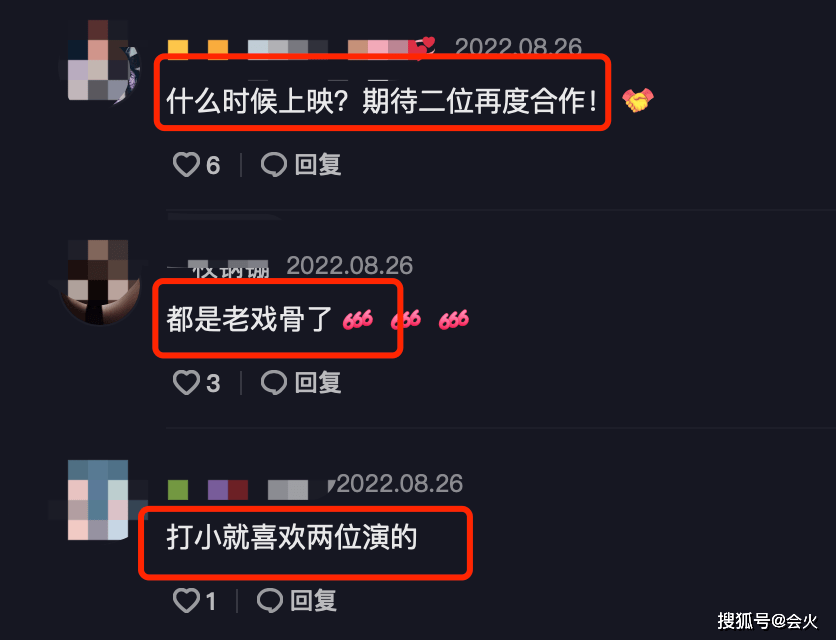Open the third commenter's blurred avatar
This screenshot has width=836, height=640.
98,500
